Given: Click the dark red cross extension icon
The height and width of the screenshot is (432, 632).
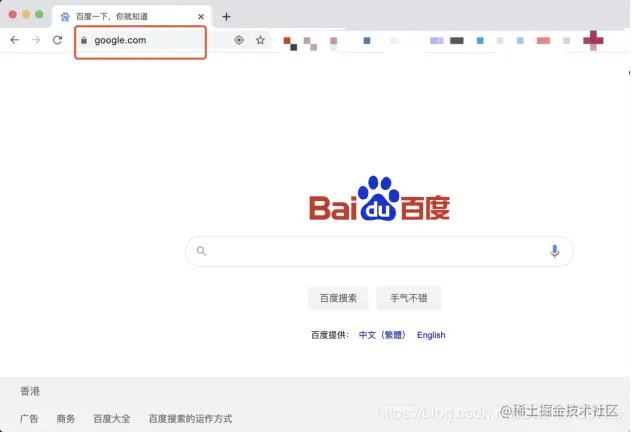Looking at the screenshot, I should point(593,40).
